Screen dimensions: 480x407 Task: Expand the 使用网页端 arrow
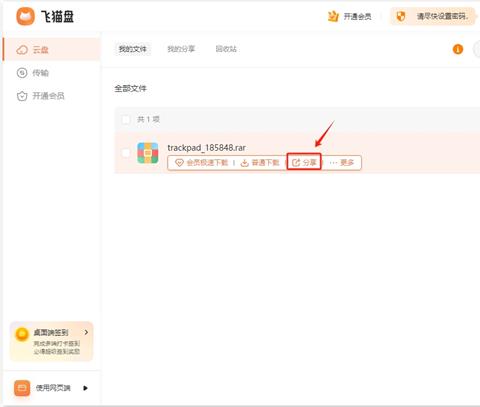[x=85, y=388]
